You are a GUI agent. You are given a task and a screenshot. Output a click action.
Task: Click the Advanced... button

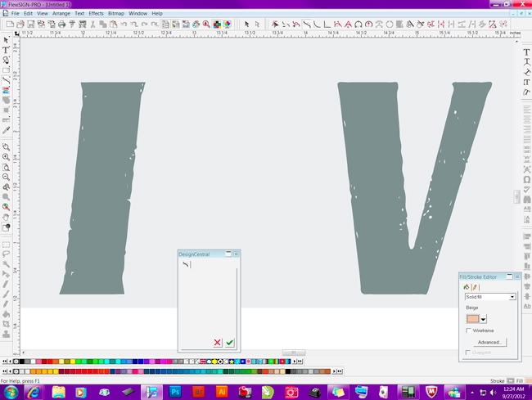click(x=489, y=342)
